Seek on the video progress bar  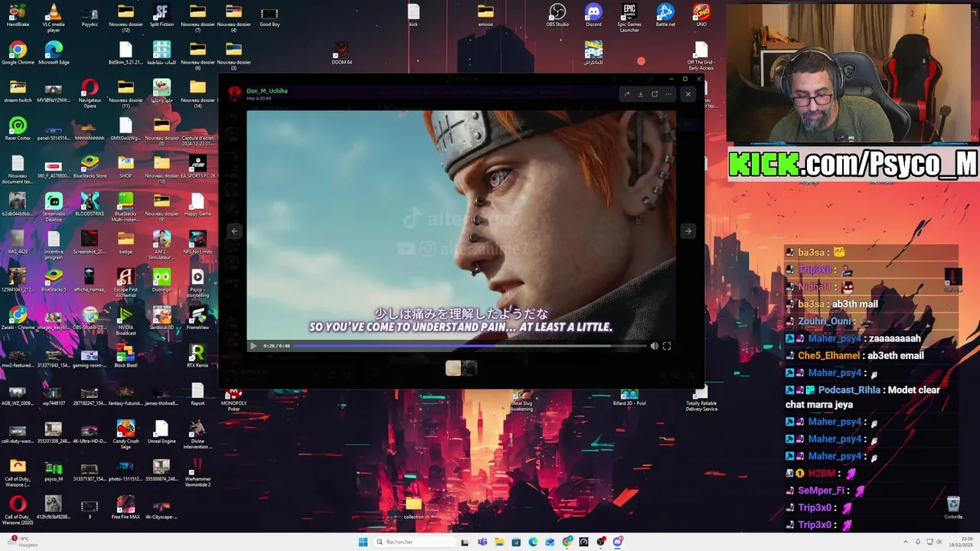coord(469,346)
